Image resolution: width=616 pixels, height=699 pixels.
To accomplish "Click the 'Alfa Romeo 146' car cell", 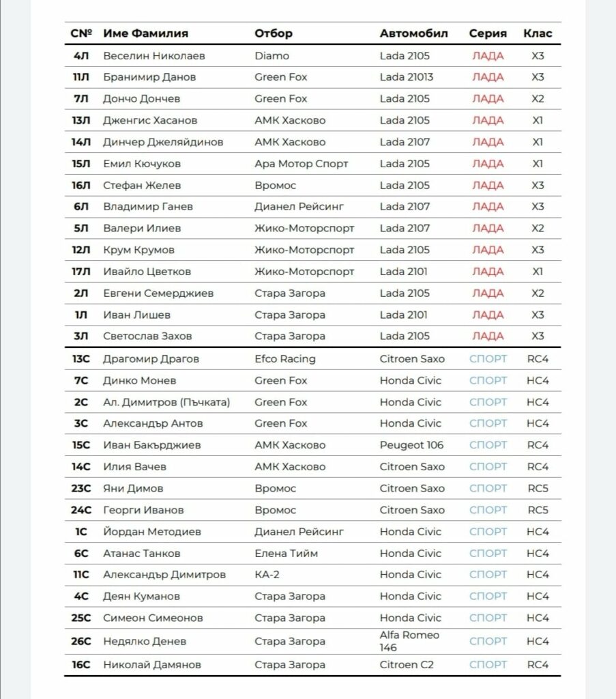I will (x=409, y=641).
